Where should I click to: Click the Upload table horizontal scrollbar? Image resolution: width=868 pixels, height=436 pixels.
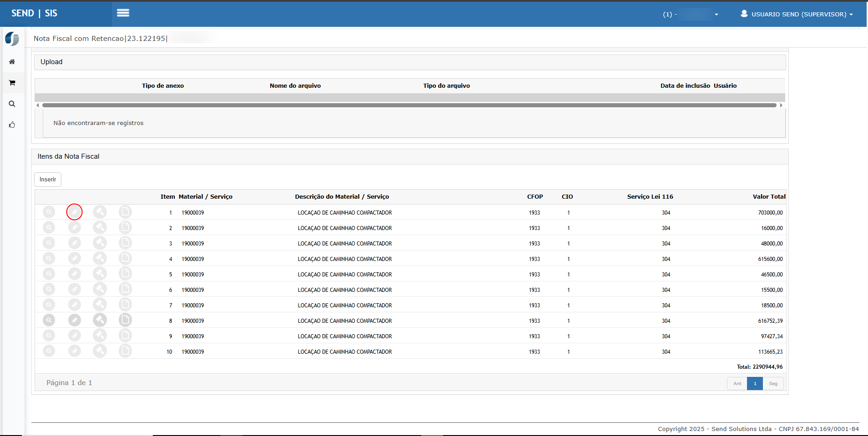pos(409,105)
